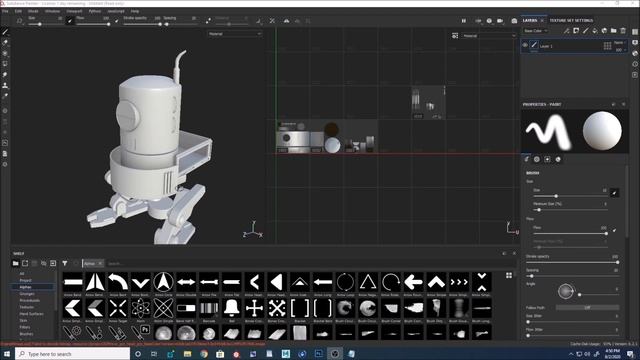The image size is (640, 360).
Task: Click the taskbar search box
Action: pyautogui.click(x=73, y=353)
